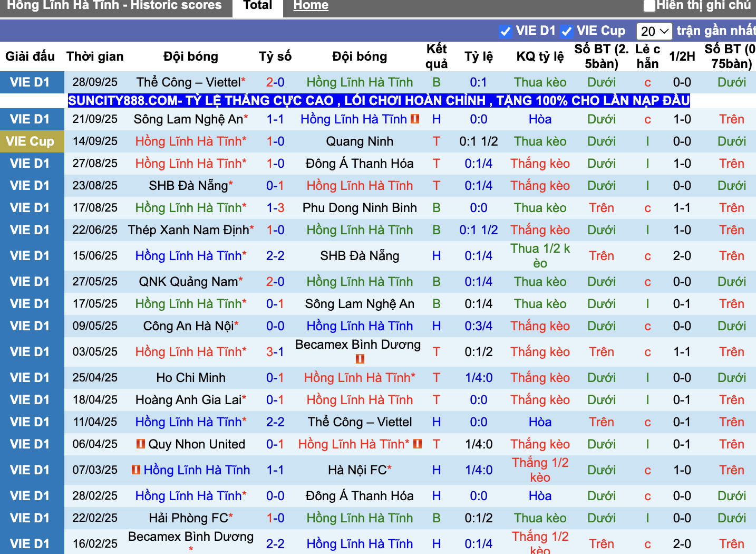756x554 pixels.
Task: Click date 16/02/25 cell
Action: pyautogui.click(x=95, y=544)
